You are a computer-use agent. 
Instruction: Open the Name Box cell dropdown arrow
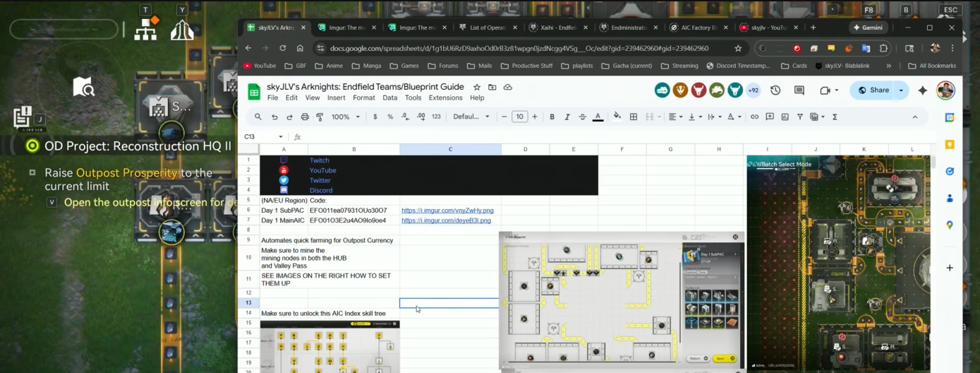tap(281, 136)
